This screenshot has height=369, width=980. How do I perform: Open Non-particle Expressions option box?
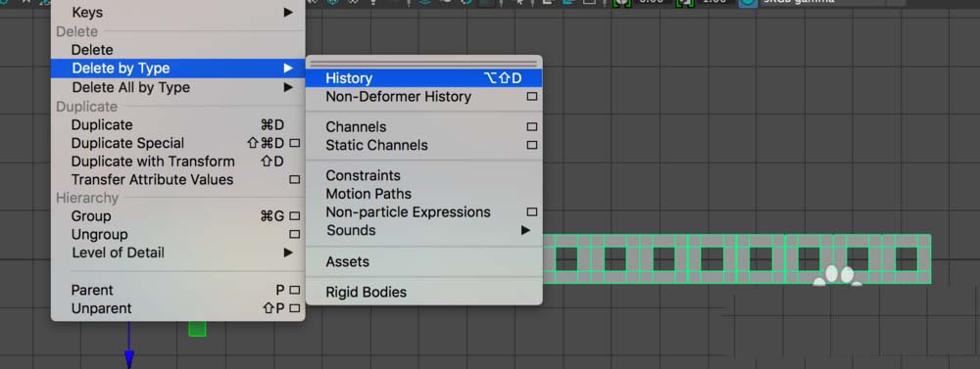532,212
